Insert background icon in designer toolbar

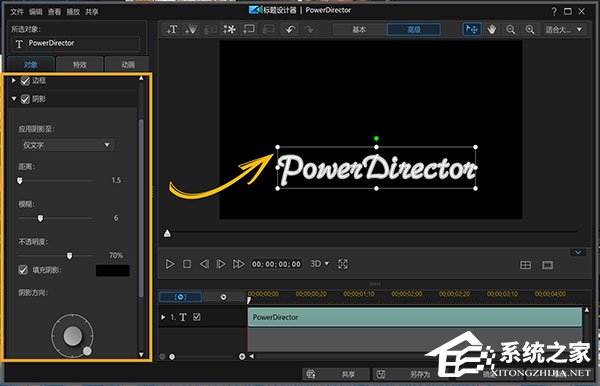[x=249, y=29]
